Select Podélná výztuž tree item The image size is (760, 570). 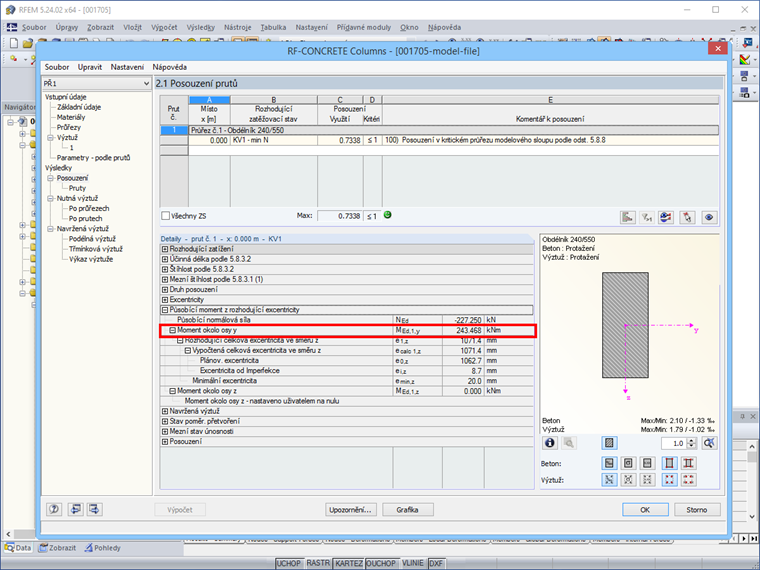tap(92, 238)
